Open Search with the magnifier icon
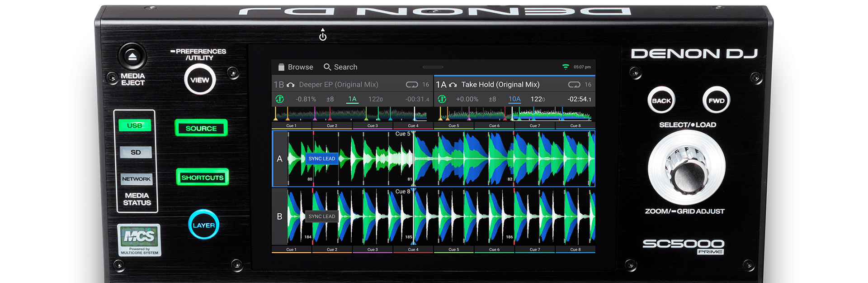868x283 pixels. click(327, 67)
